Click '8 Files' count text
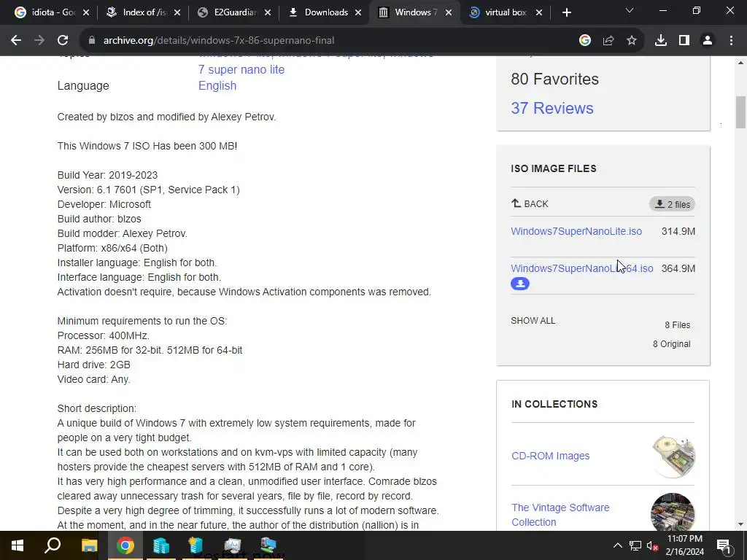The image size is (747, 560). (678, 325)
